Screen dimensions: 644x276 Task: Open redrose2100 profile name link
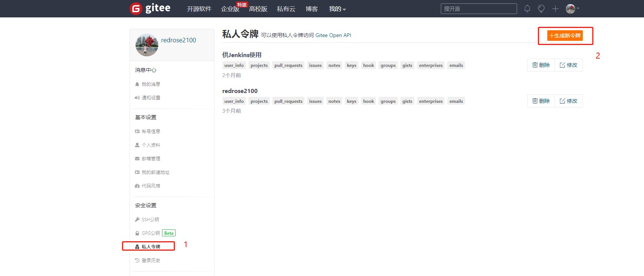click(179, 40)
